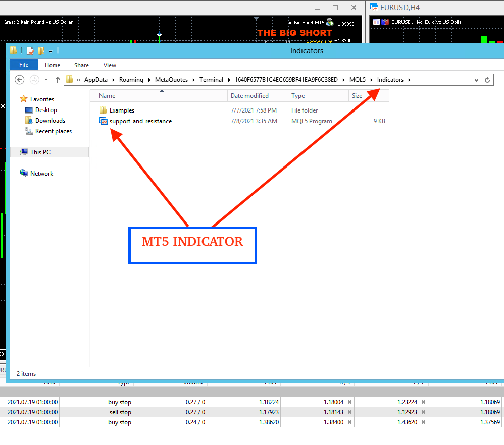This screenshot has height=445, width=504.
Task: Click the Properties quick access icon
Action: [x=30, y=51]
